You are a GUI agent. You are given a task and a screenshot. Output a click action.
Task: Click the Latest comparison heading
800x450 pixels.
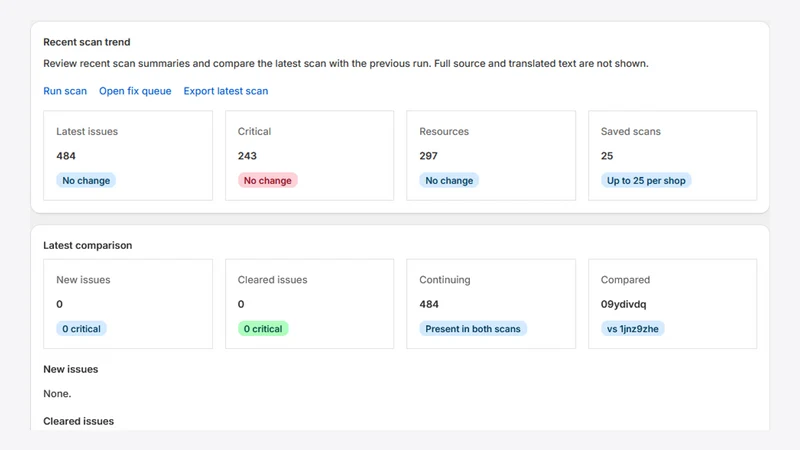click(x=87, y=245)
